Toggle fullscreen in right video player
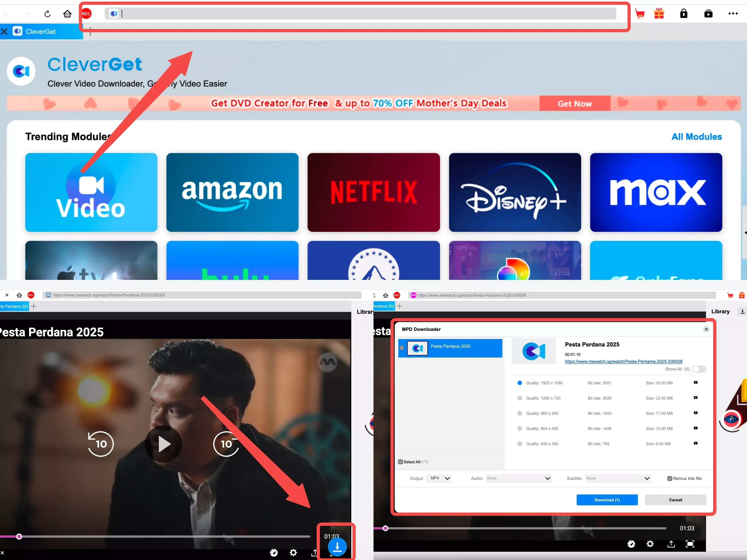Screen dimensions: 747x560 [690, 544]
